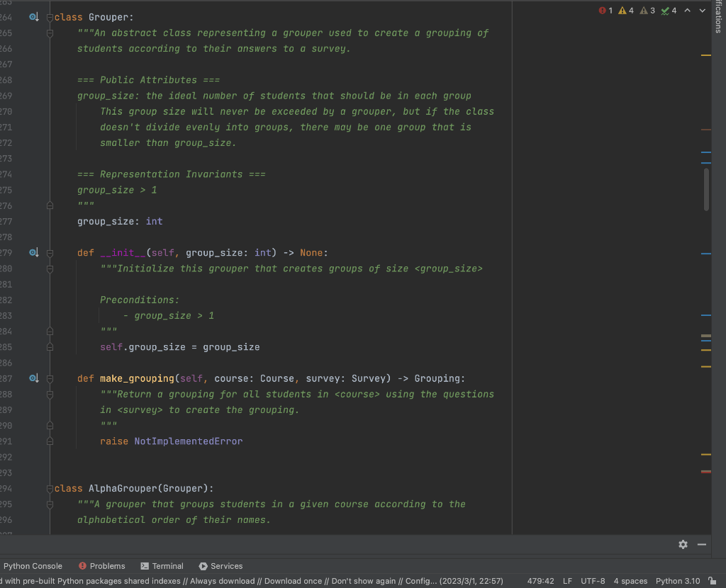Go to next highlighted error arrow
Screen dimensions: 726x588
click(x=703, y=11)
